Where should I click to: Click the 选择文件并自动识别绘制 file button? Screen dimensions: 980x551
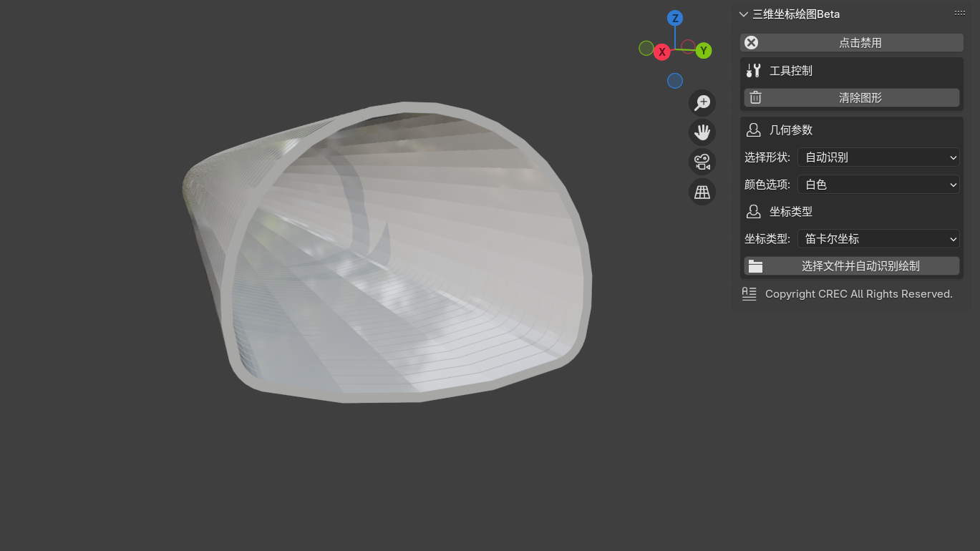click(x=851, y=266)
